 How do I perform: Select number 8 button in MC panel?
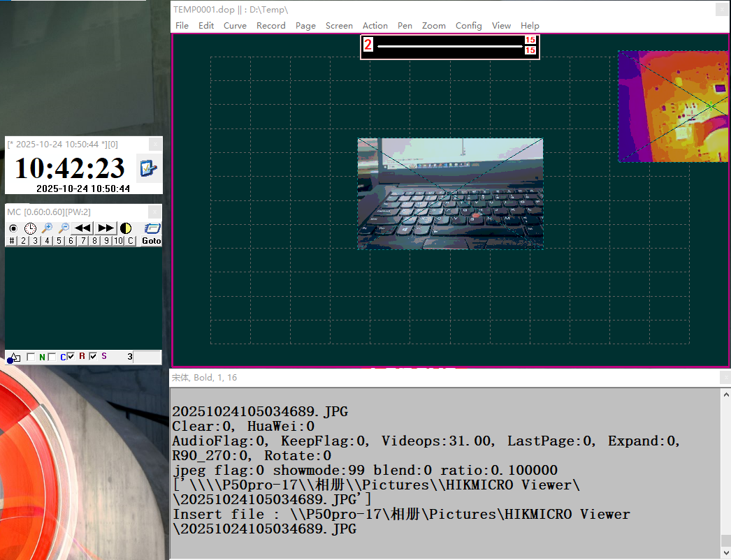pos(94,241)
